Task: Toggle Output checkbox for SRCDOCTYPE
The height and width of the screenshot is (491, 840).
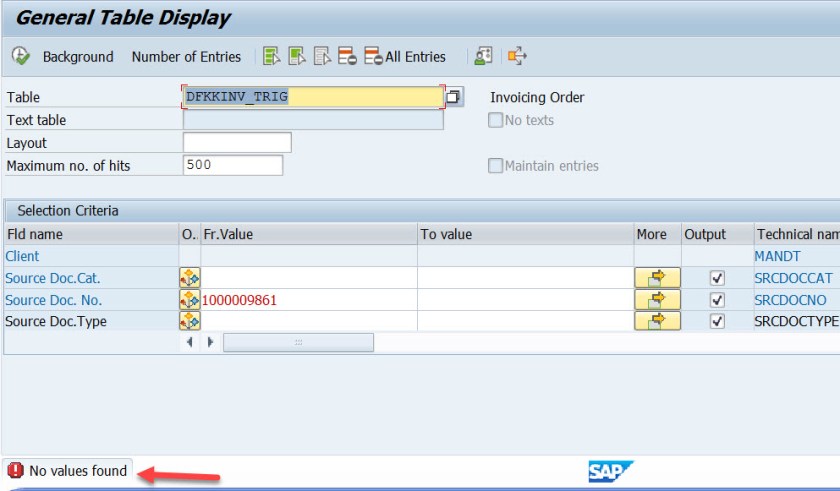Action: [717, 321]
